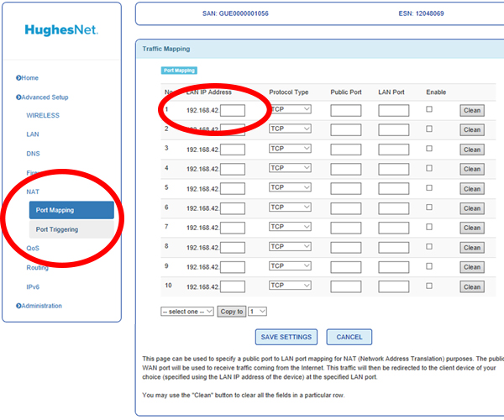
Task: Enable port mapping row 1 checkbox
Action: point(429,109)
